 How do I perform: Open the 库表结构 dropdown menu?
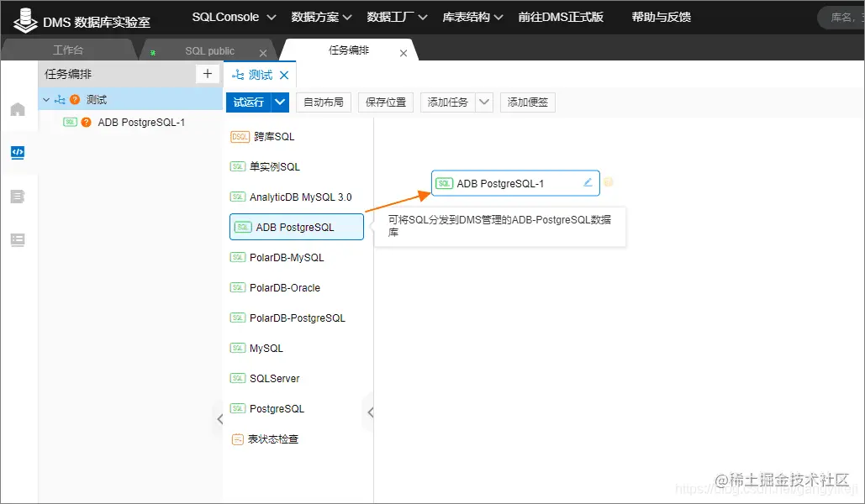(472, 17)
